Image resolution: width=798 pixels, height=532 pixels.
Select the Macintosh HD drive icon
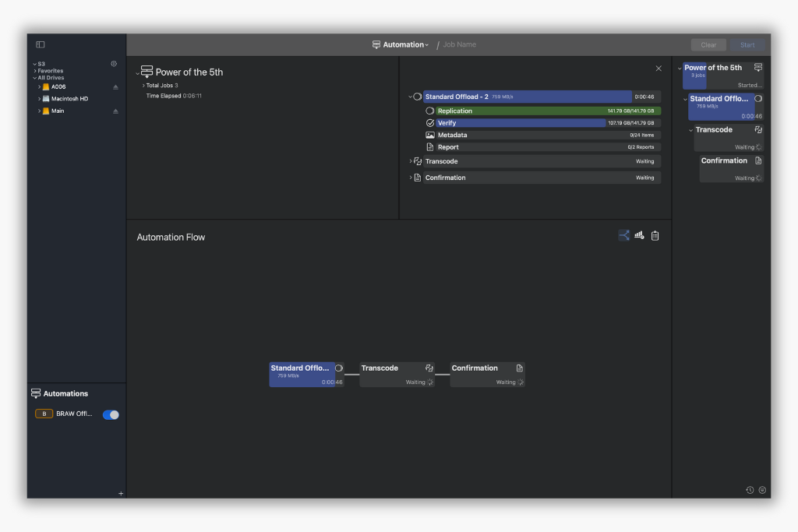coord(46,99)
